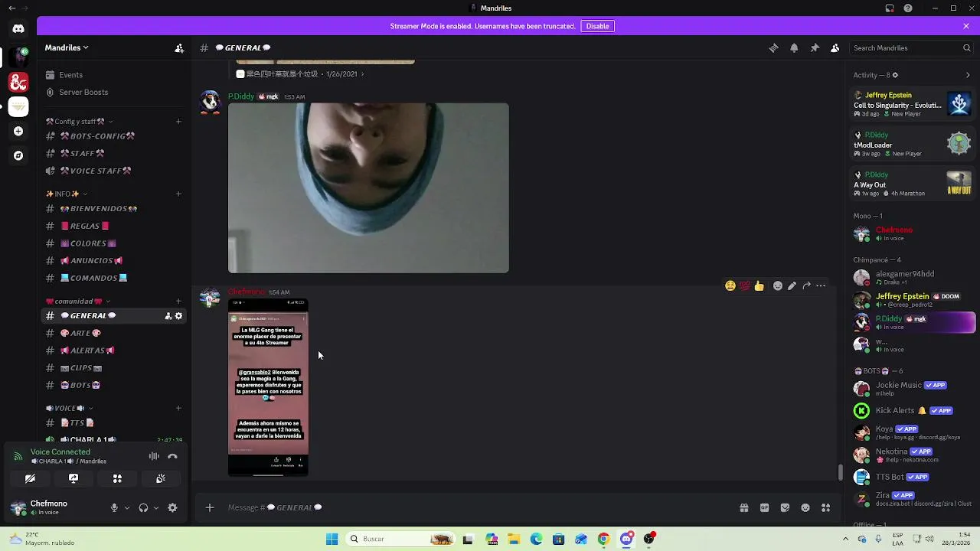Select the STAFF channel

(x=115, y=154)
